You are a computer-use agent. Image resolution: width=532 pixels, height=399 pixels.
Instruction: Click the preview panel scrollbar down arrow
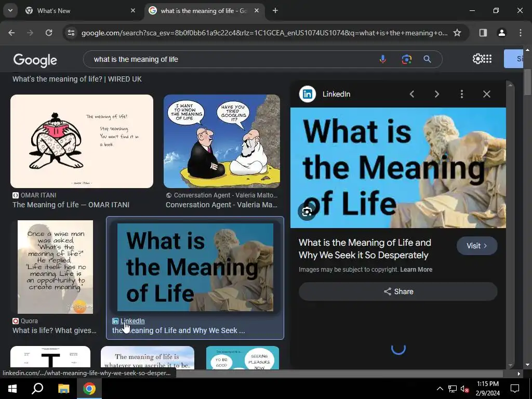click(510, 365)
